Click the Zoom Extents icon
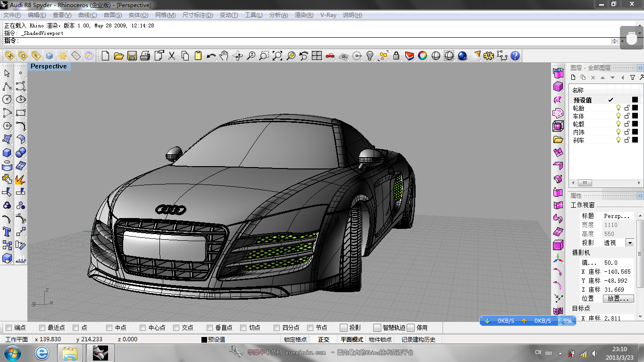644x362 pixels. [277, 56]
